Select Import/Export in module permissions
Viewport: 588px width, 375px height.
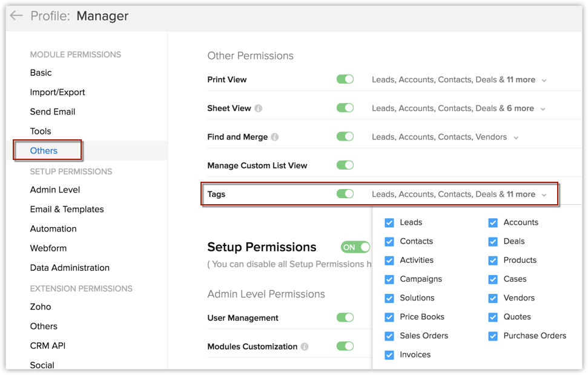tap(58, 92)
